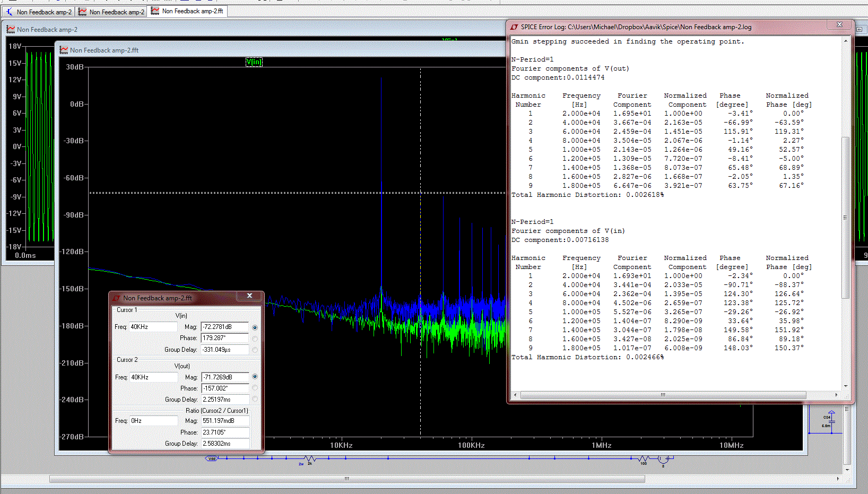This screenshot has width=868, height=494.
Task: Click Cursor 1 Group Delay field -331.049µs
Action: click(225, 350)
